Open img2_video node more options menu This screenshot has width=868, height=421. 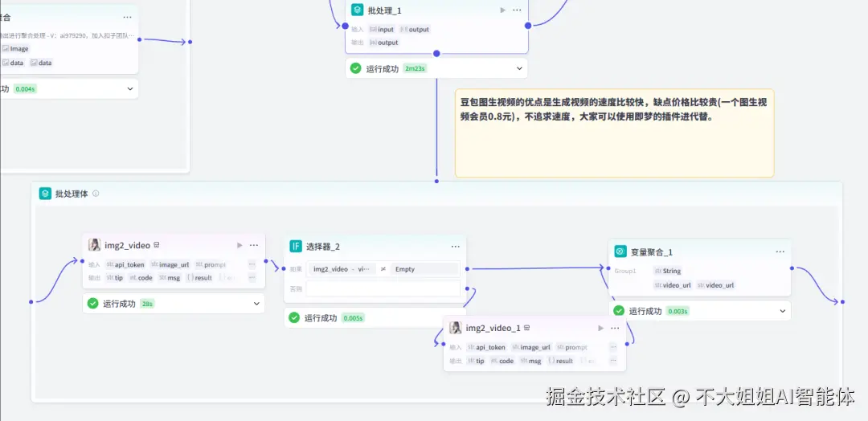click(x=253, y=245)
